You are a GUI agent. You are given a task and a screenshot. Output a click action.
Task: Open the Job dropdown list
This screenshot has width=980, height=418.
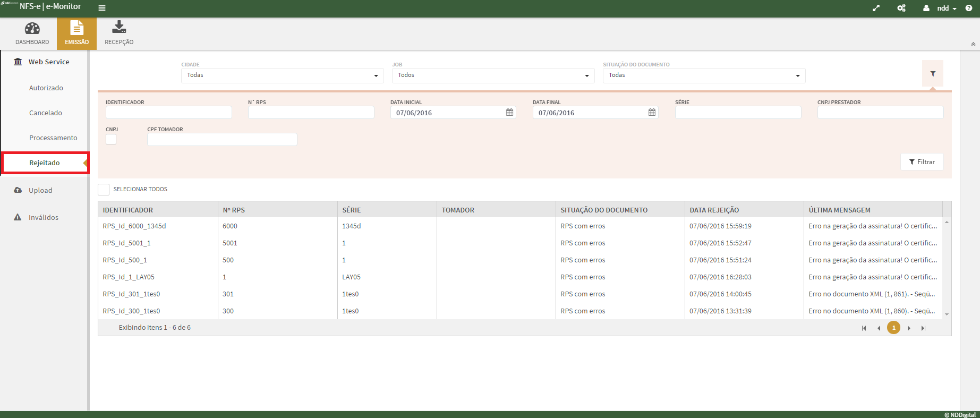point(587,76)
